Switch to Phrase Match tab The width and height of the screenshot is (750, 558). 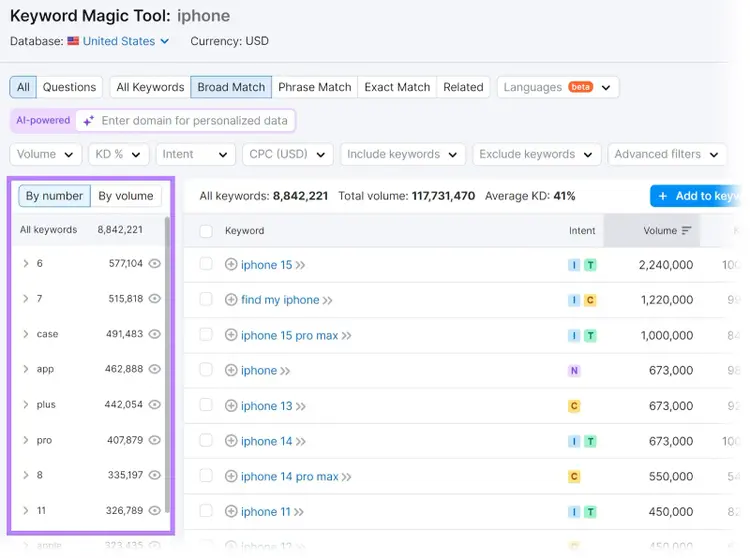[x=315, y=88]
